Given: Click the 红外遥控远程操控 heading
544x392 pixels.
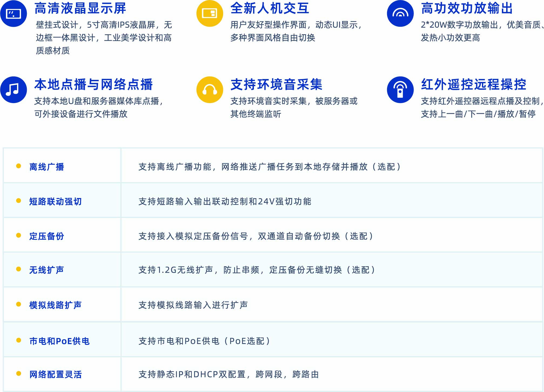Looking at the screenshot, I should point(474,84).
